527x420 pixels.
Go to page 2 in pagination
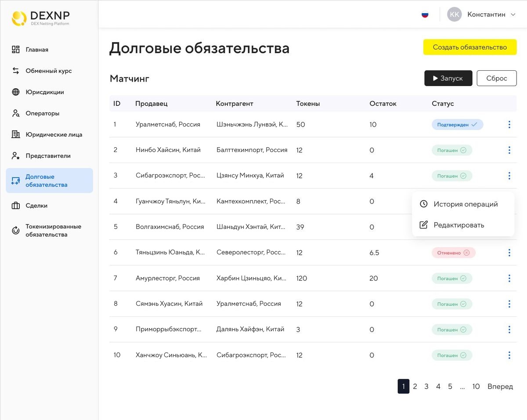click(415, 387)
